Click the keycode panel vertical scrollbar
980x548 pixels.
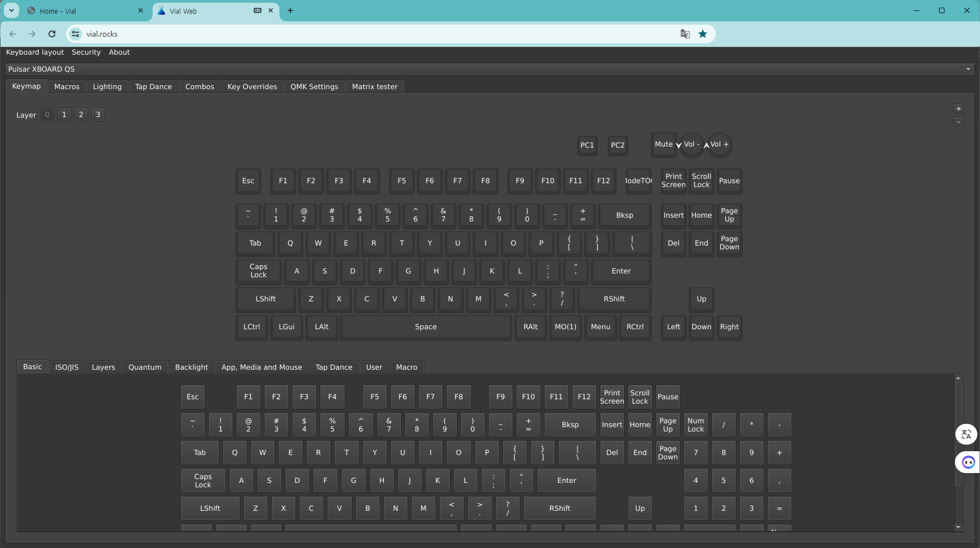958,438
